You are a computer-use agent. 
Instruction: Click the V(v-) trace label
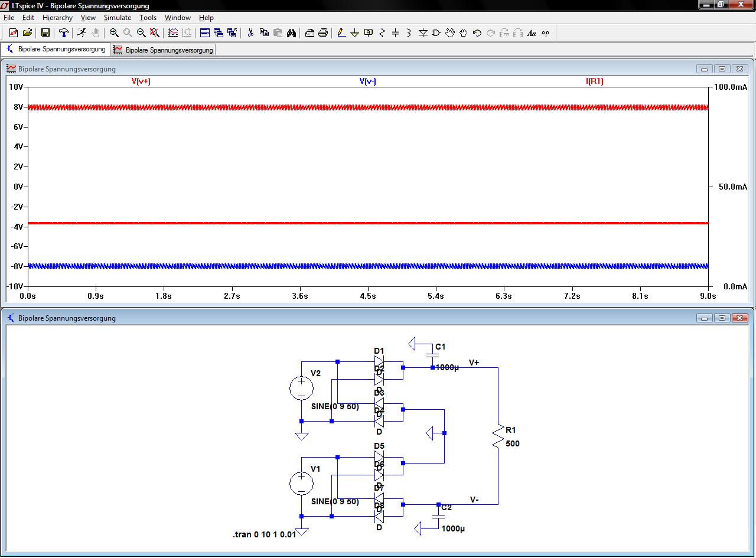pos(367,81)
